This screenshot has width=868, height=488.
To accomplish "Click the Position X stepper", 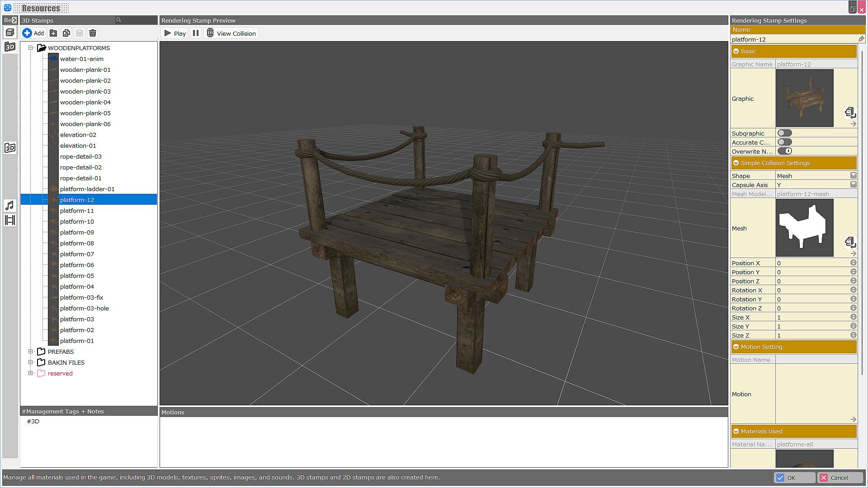I will pos(853,263).
